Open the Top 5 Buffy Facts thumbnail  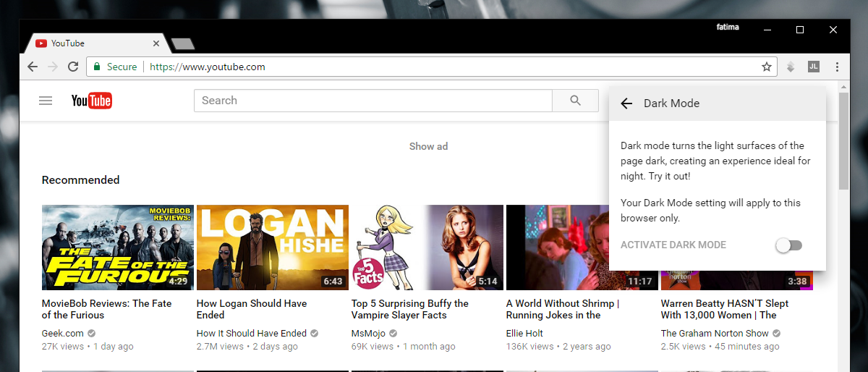tap(427, 248)
